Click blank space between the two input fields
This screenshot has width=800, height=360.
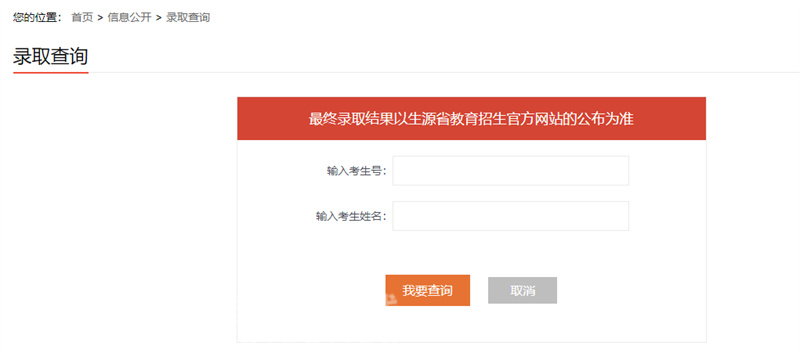coord(511,193)
